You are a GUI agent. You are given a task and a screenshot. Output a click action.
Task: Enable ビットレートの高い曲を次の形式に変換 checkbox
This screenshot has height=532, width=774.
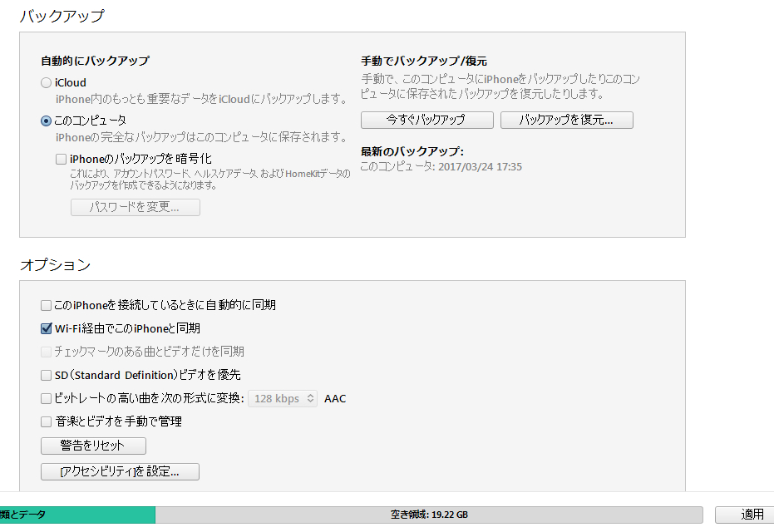[x=46, y=398]
